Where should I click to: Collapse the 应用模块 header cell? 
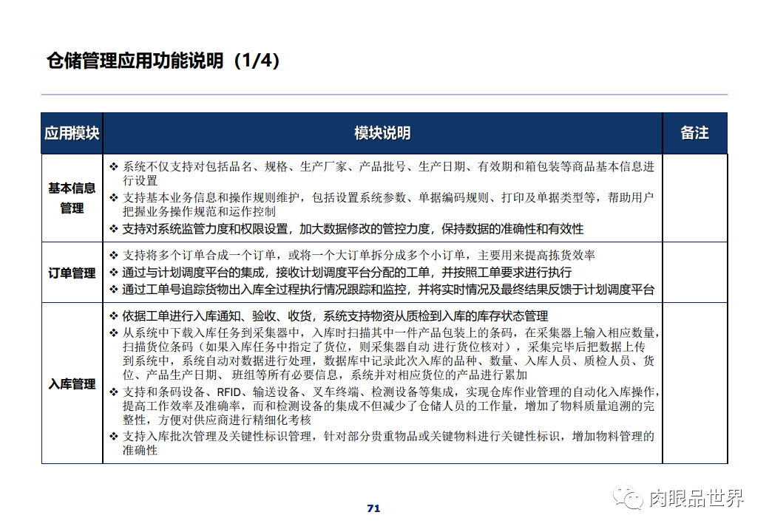pyautogui.click(x=72, y=134)
